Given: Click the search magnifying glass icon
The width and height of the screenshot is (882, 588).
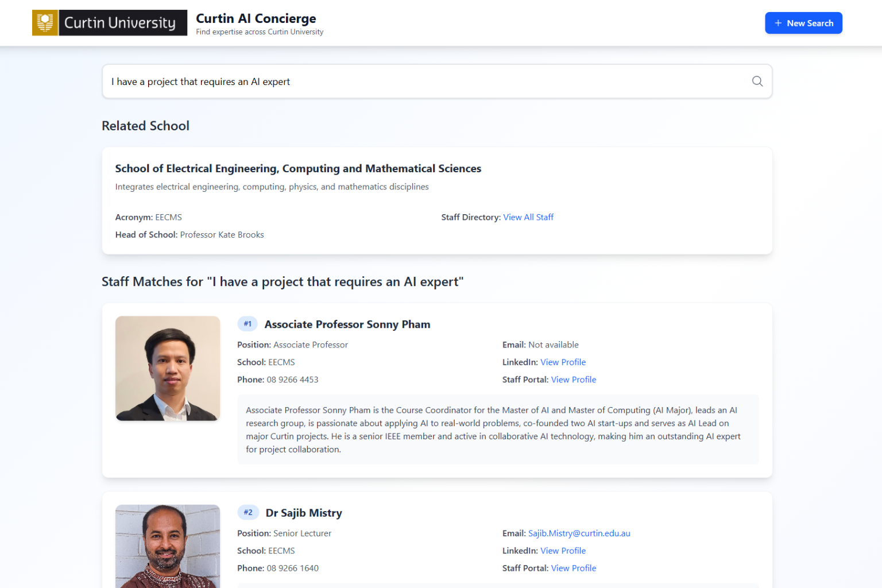Looking at the screenshot, I should 757,81.
